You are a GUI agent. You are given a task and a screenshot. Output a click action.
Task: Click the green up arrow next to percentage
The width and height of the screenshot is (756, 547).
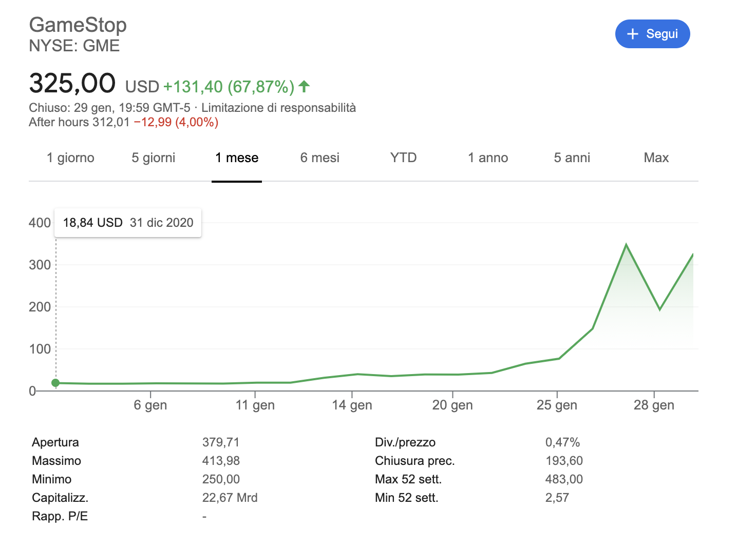304,86
